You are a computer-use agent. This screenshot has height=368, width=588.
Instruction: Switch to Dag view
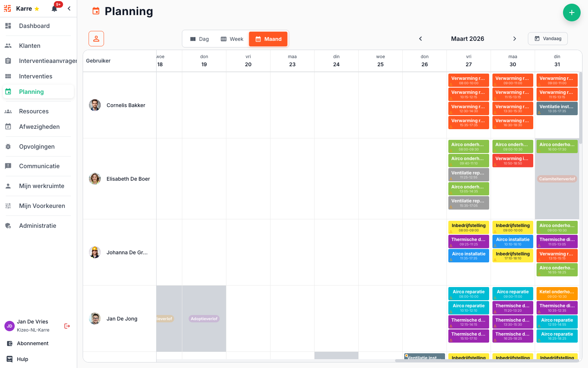(x=199, y=39)
